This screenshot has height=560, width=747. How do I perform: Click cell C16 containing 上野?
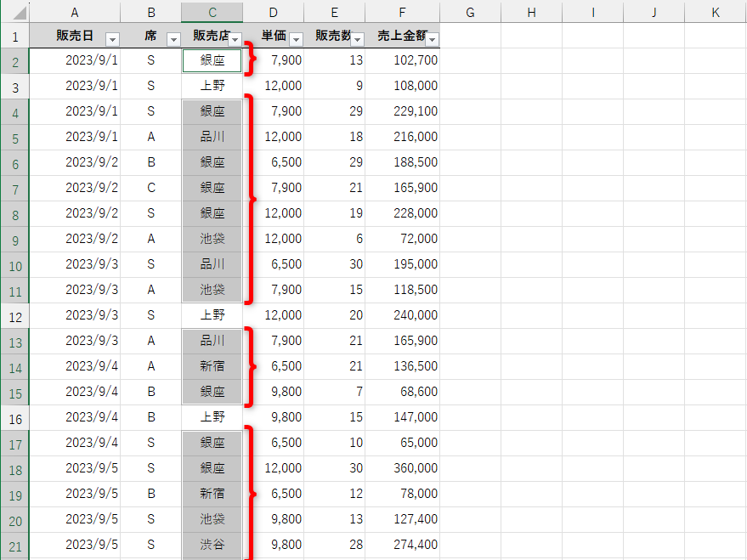[212, 417]
